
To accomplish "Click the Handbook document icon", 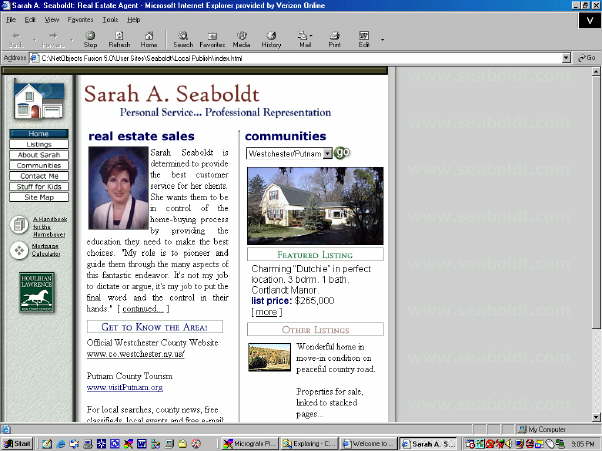I will (19, 225).
